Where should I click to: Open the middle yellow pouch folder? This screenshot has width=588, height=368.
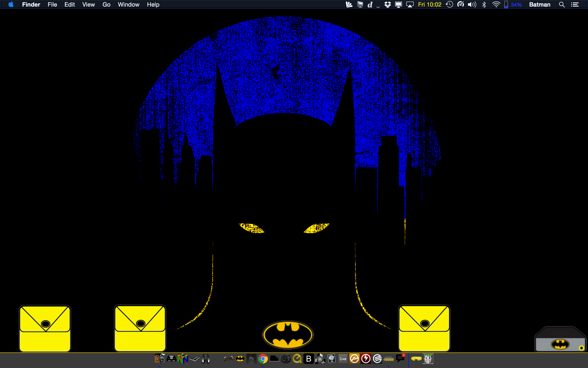pyautogui.click(x=140, y=328)
